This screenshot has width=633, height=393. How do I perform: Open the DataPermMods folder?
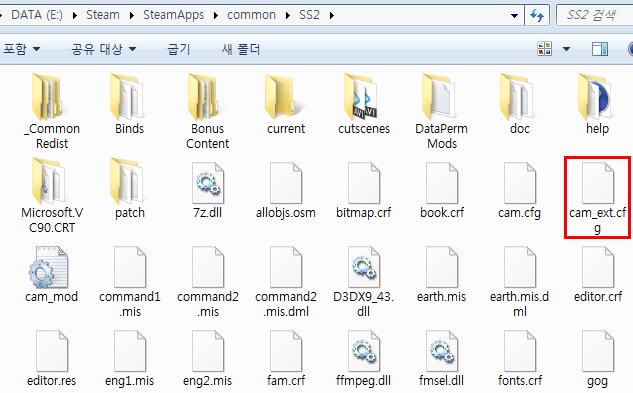442,111
